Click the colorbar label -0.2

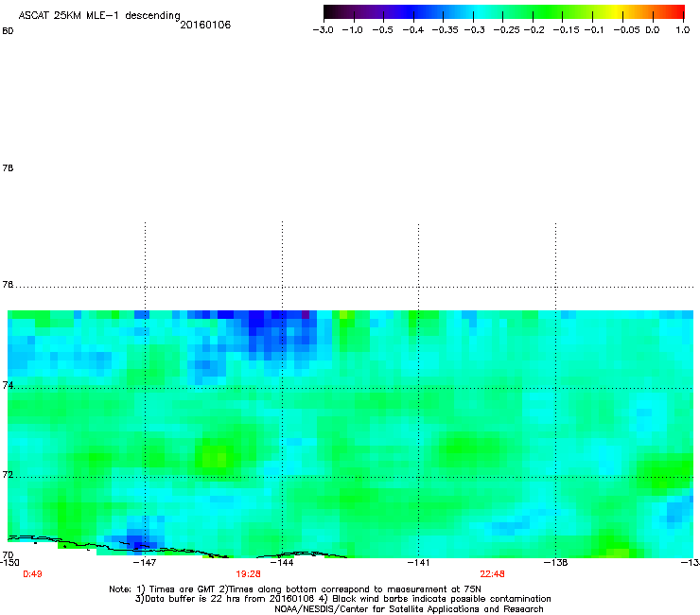pyautogui.click(x=534, y=30)
